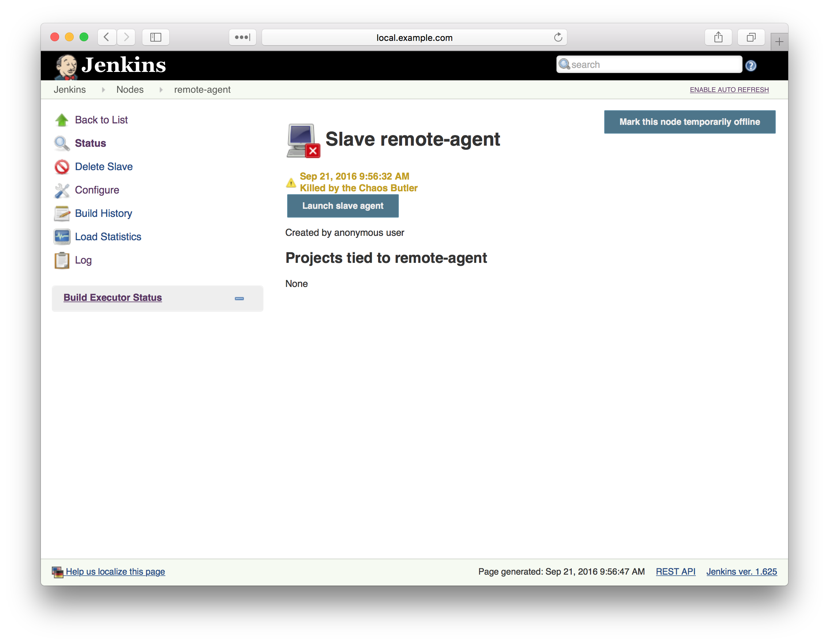This screenshot has width=829, height=644.
Task: Click the green Back to List arrow icon
Action: pos(62,120)
